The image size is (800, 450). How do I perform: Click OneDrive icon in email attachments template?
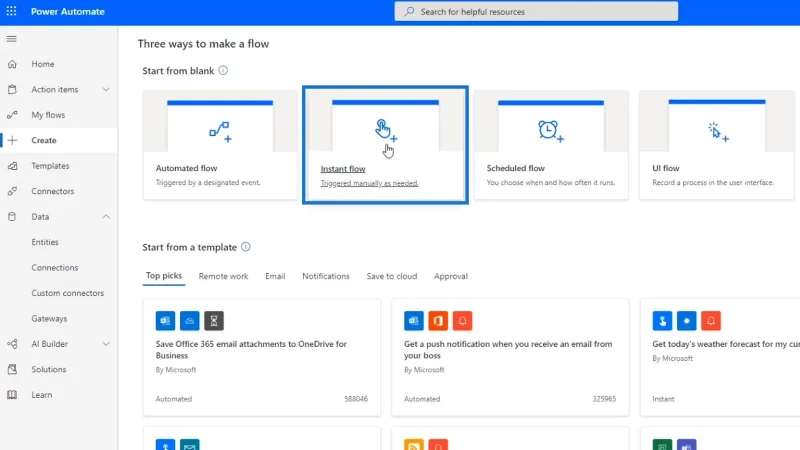coord(189,321)
